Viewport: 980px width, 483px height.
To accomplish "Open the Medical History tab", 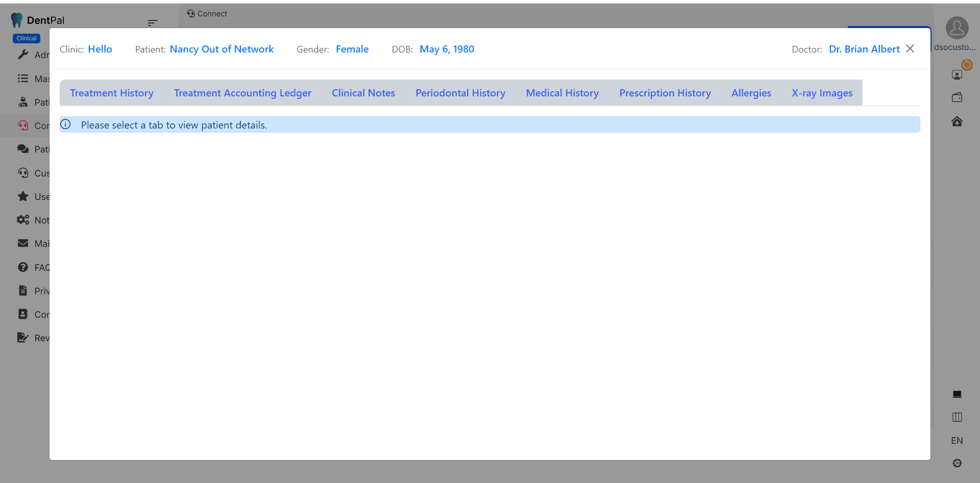I will point(562,93).
